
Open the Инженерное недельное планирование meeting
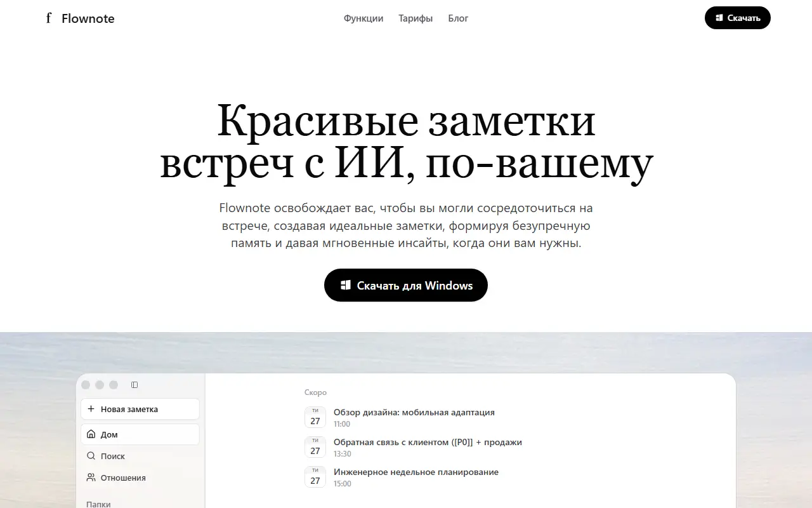pos(416,472)
